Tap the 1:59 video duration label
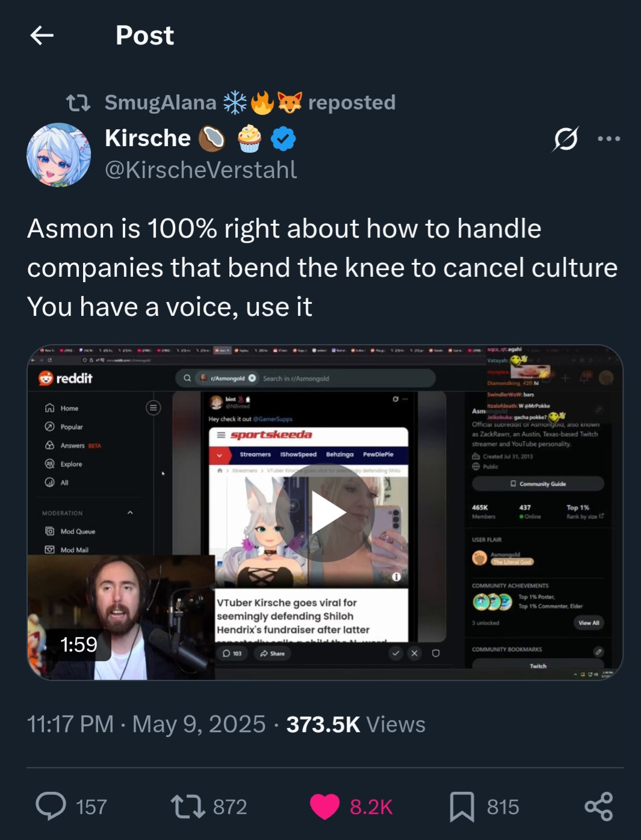 click(x=78, y=644)
